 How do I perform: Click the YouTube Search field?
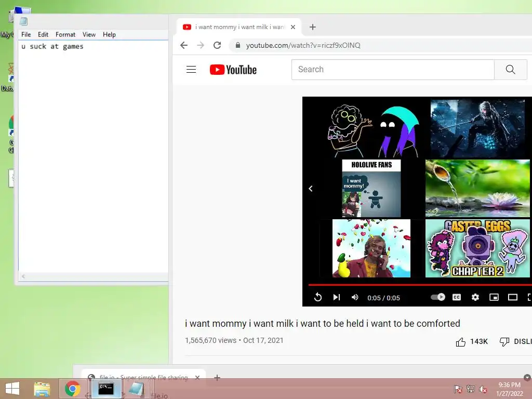click(393, 70)
